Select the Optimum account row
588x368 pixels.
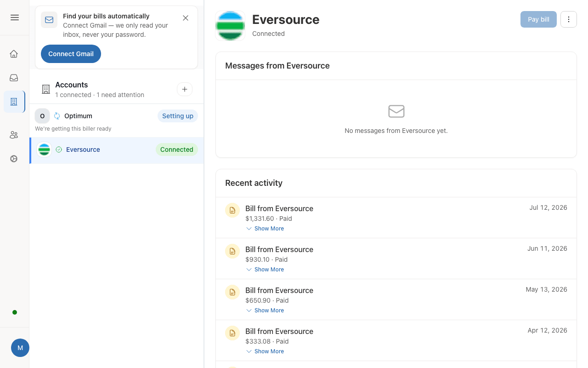(117, 121)
